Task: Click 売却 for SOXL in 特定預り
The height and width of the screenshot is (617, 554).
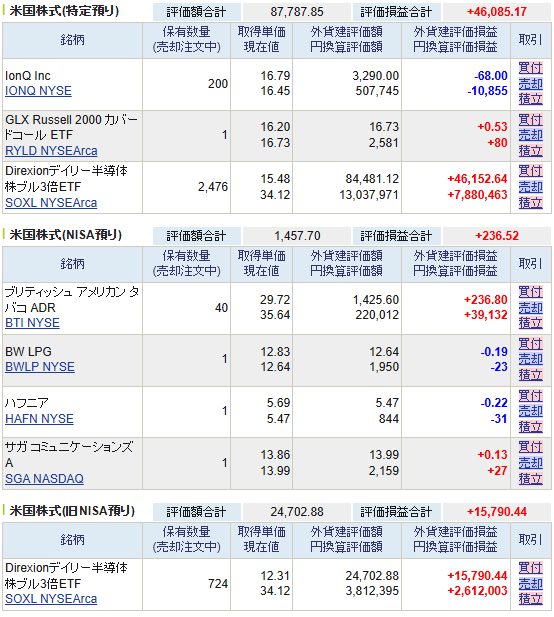Action: (x=530, y=187)
